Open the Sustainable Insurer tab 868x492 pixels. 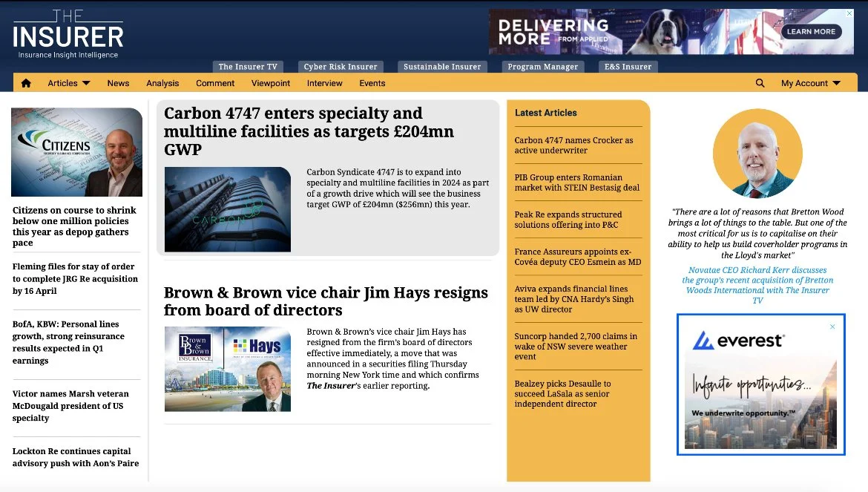pyautogui.click(x=442, y=67)
